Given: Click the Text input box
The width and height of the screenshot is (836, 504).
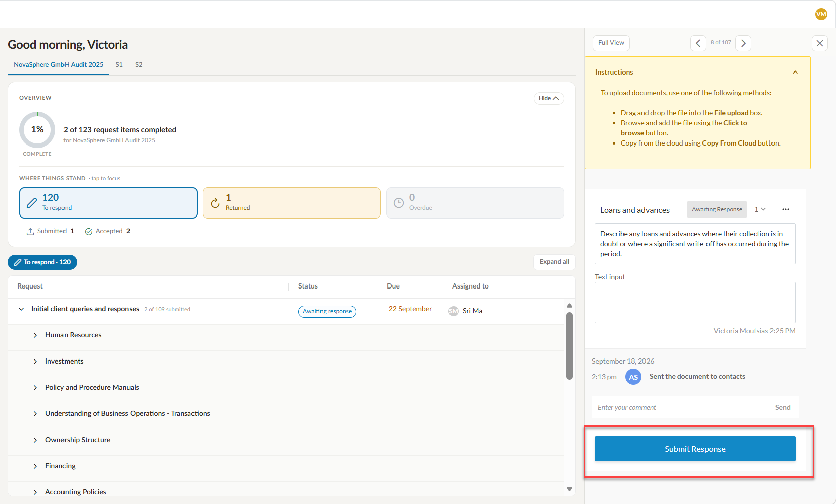Looking at the screenshot, I should coord(695,303).
